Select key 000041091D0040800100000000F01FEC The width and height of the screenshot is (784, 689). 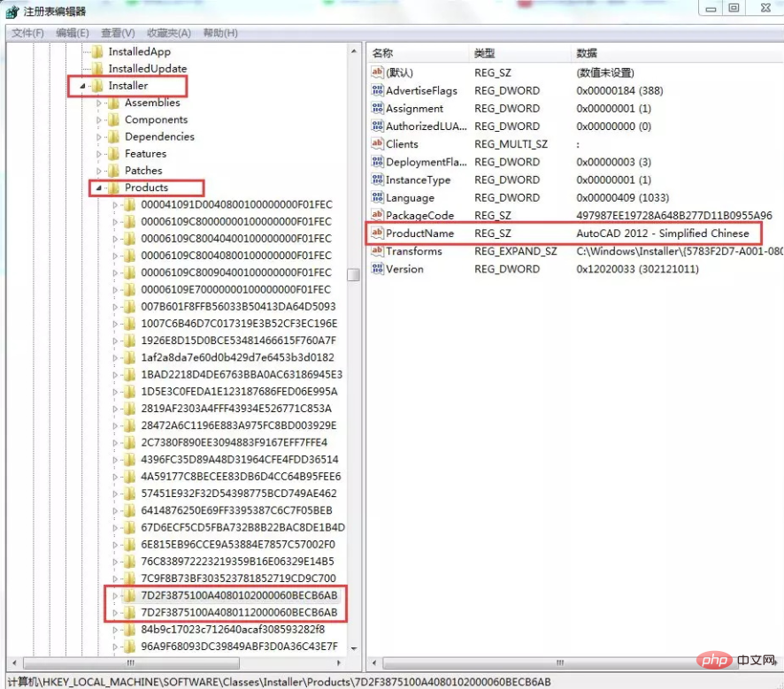click(236, 205)
